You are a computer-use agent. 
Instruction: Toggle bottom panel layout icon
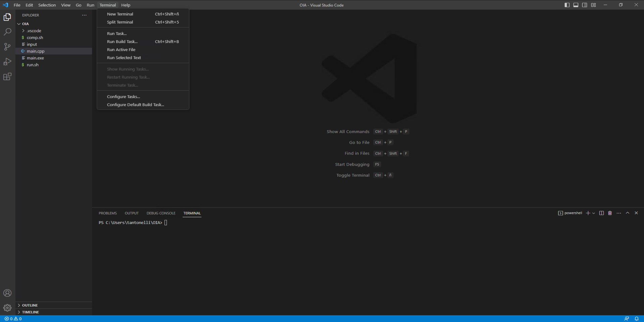tap(576, 5)
